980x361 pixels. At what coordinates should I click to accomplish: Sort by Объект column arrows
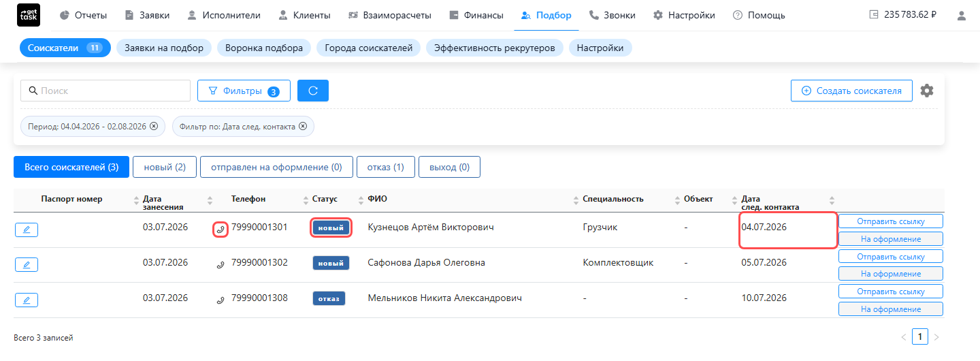(734, 200)
